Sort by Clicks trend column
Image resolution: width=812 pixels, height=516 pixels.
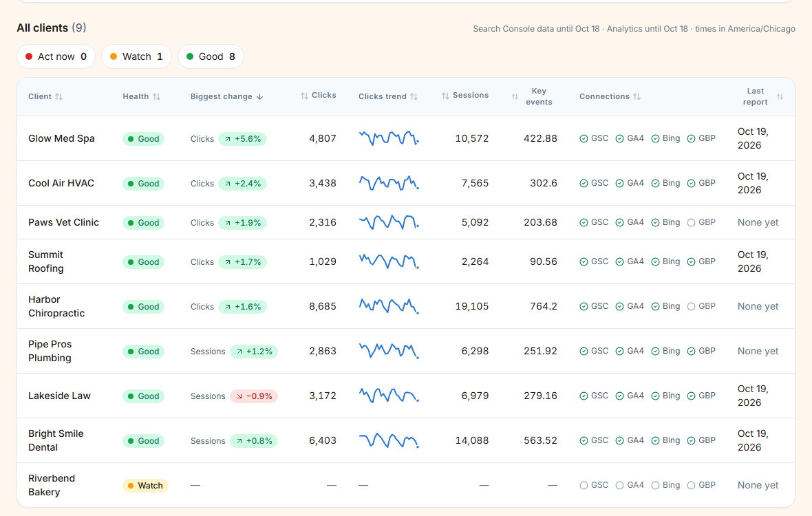(388, 97)
